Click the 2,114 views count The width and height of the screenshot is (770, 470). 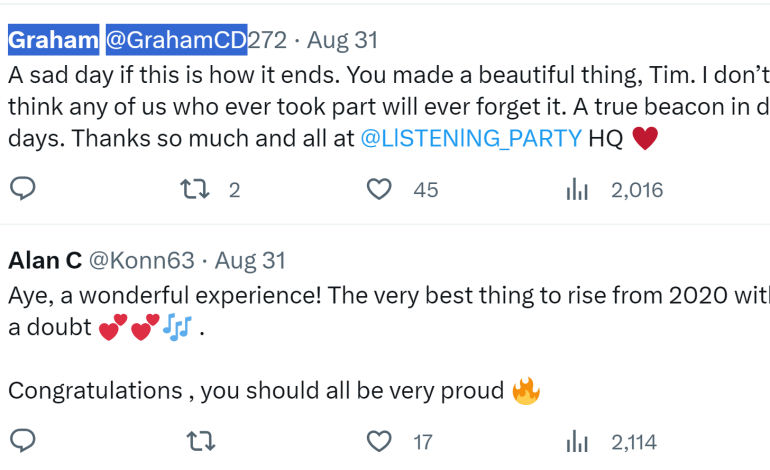636,442
